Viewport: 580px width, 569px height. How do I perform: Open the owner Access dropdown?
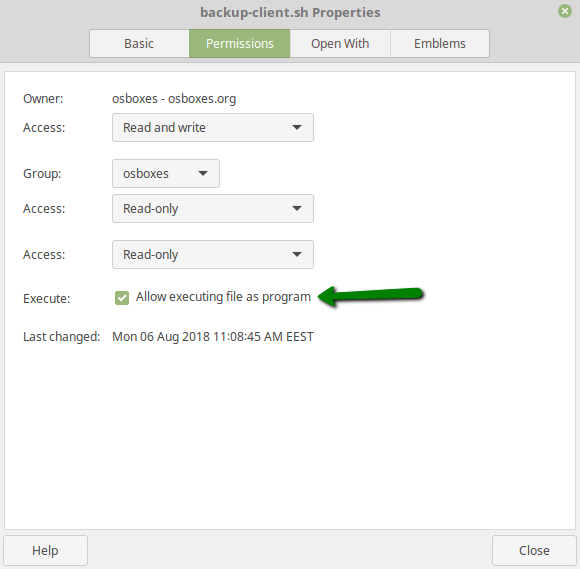(x=213, y=127)
